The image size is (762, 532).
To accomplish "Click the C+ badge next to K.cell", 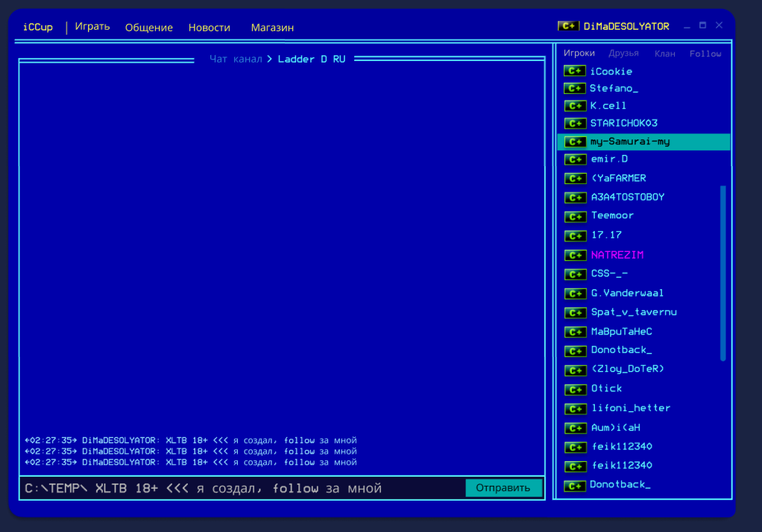I will pyautogui.click(x=575, y=106).
